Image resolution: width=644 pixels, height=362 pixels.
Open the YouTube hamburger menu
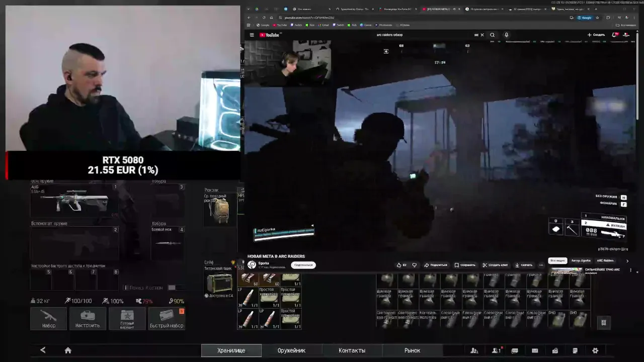[x=252, y=35]
